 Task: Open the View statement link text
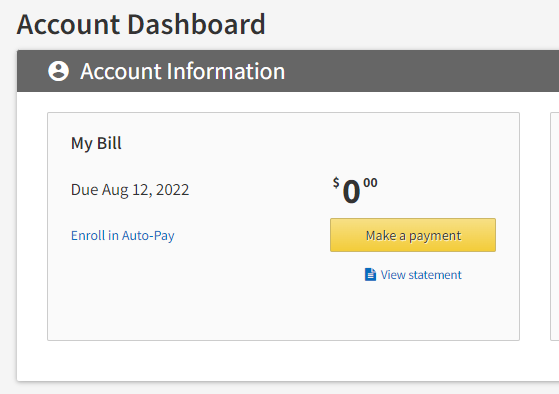421,275
